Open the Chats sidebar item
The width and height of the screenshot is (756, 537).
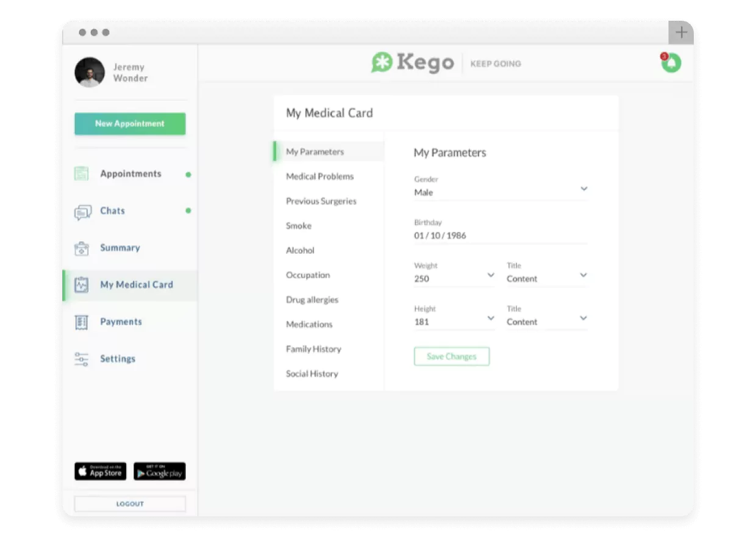pyautogui.click(x=130, y=211)
